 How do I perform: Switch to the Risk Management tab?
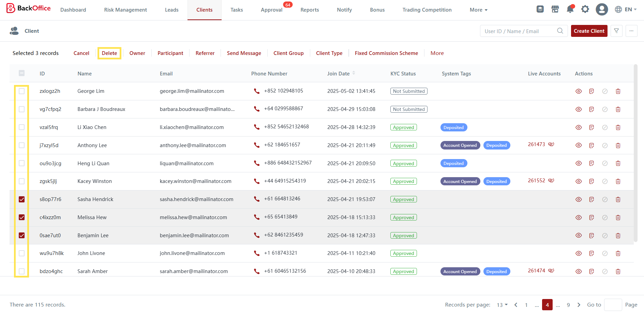point(125,10)
